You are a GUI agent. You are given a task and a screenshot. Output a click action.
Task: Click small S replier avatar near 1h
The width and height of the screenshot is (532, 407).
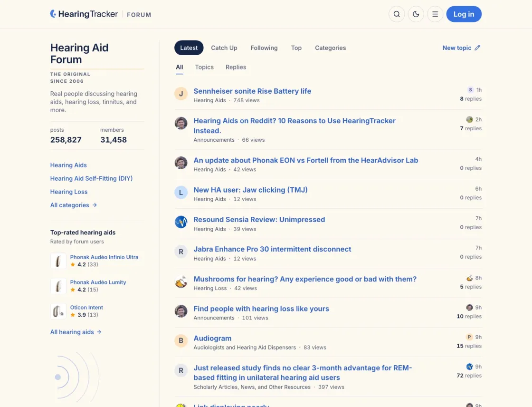coord(470,90)
